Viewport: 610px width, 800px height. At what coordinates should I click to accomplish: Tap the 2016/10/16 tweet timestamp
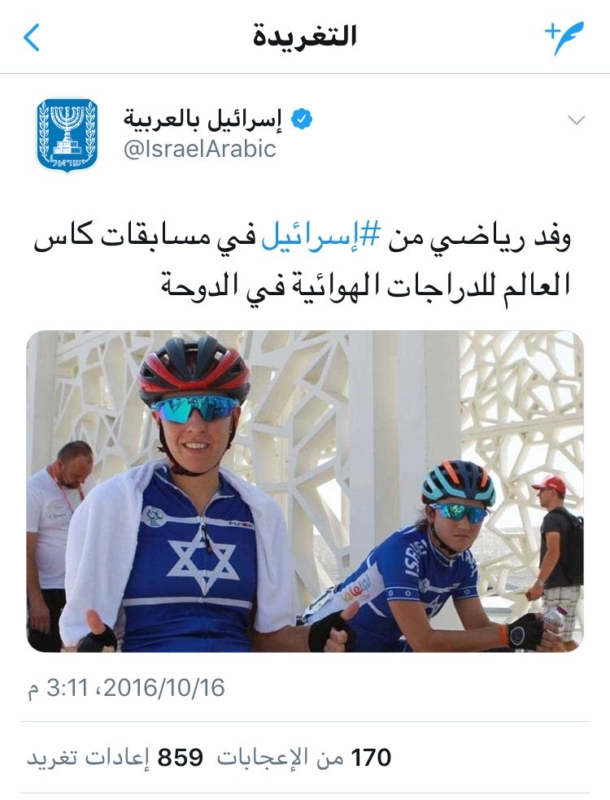click(x=164, y=688)
